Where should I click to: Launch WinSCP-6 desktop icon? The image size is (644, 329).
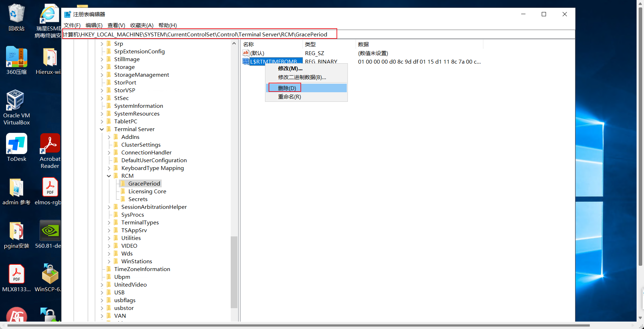click(x=50, y=274)
